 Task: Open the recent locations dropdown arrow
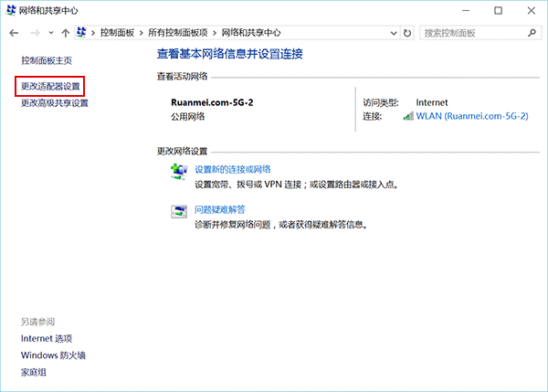[x=50, y=33]
